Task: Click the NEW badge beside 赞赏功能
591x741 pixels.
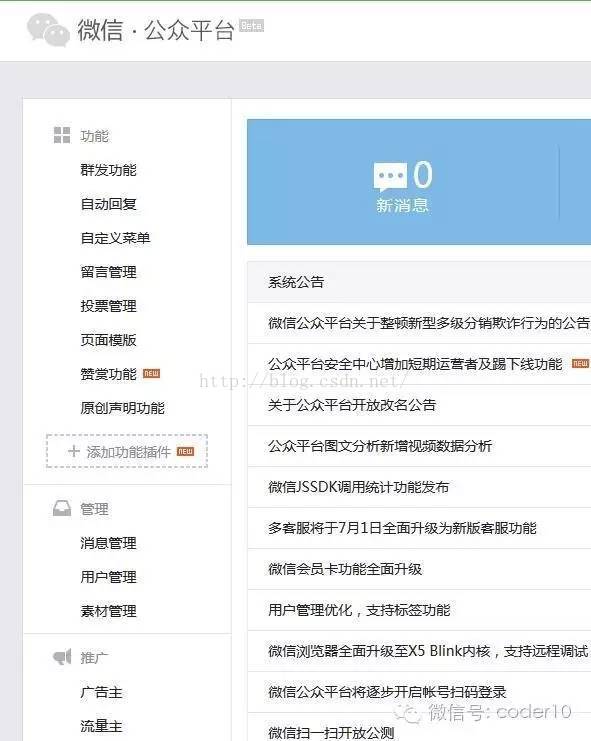Action: pyautogui.click(x=152, y=374)
